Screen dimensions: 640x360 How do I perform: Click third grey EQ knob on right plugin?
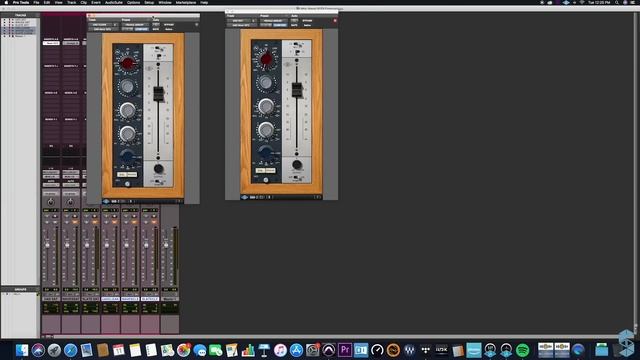[266, 106]
